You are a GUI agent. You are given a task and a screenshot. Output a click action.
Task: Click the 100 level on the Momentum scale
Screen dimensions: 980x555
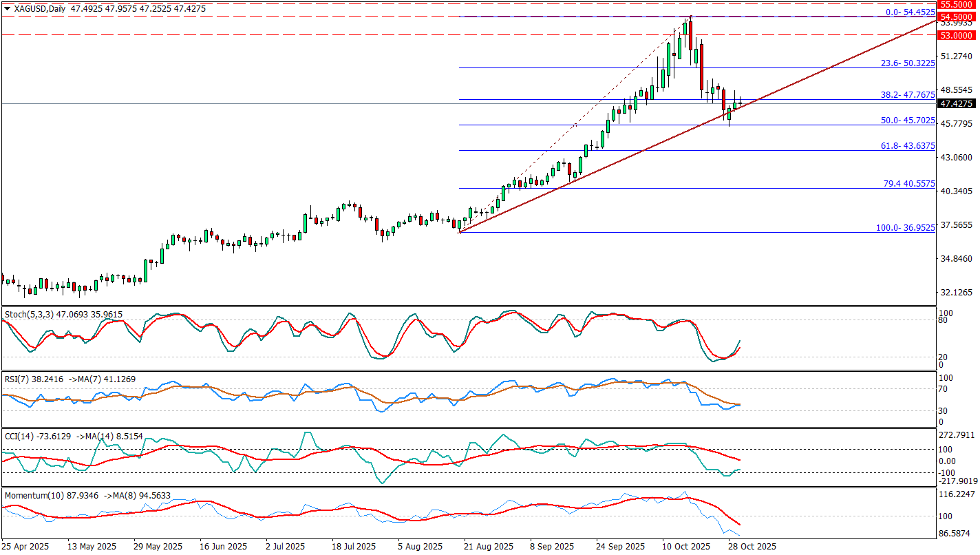(948, 516)
